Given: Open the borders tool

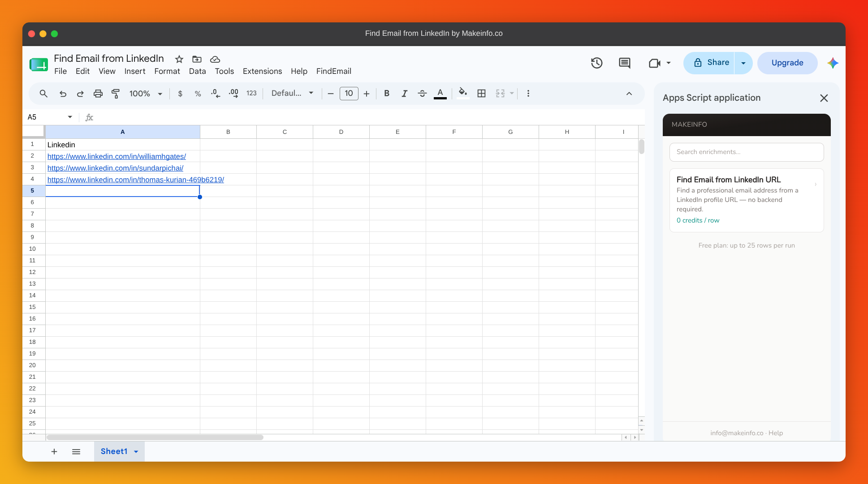Looking at the screenshot, I should [481, 94].
